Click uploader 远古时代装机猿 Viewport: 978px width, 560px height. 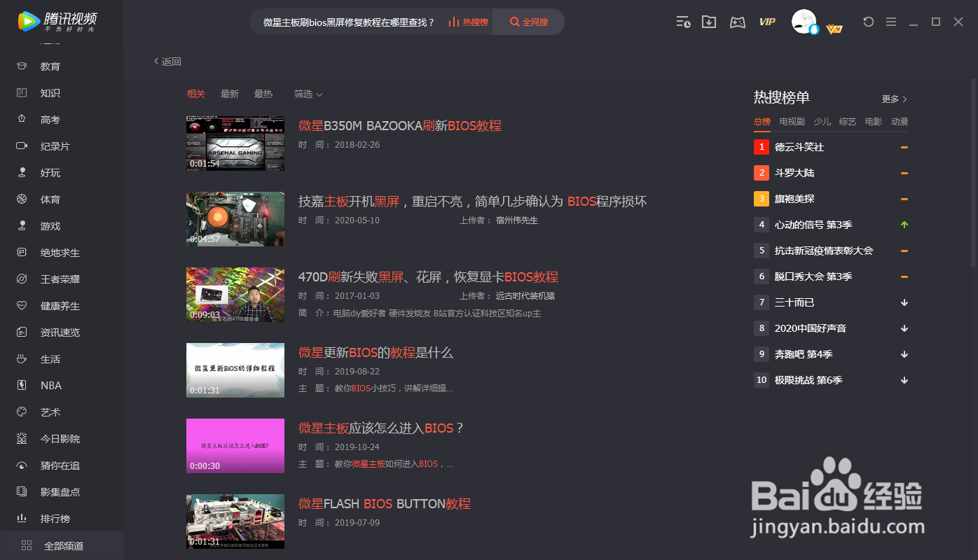(x=525, y=296)
